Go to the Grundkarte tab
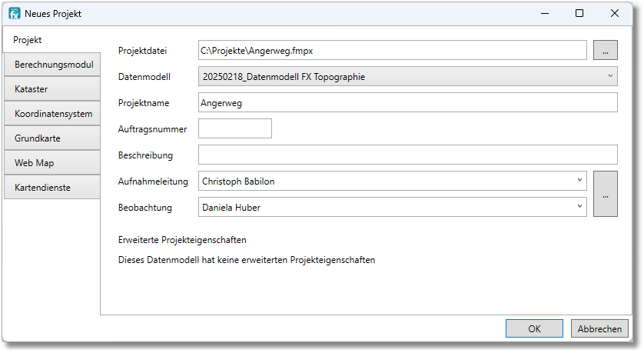This screenshot has width=644, height=353. [53, 139]
